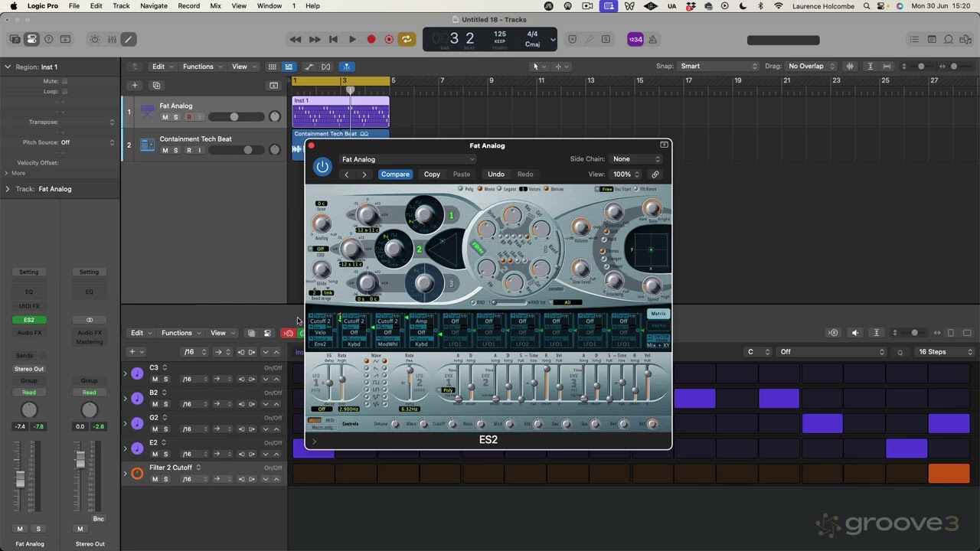The image size is (980, 551).
Task: Start playback with Play button
Action: pyautogui.click(x=352, y=39)
